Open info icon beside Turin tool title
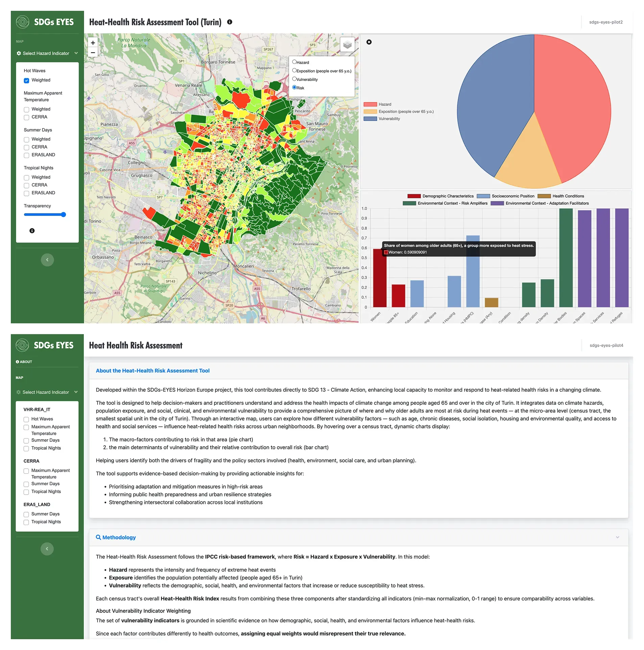The image size is (644, 650). (x=230, y=22)
